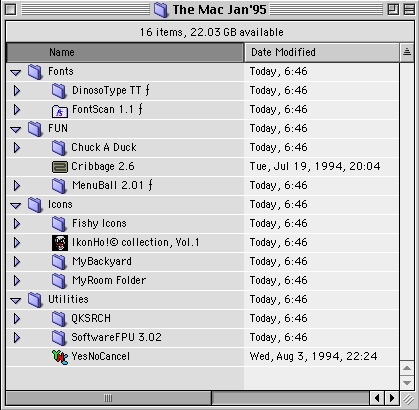
Task: Expand the DinosoType TT folder
Action: 17,91
